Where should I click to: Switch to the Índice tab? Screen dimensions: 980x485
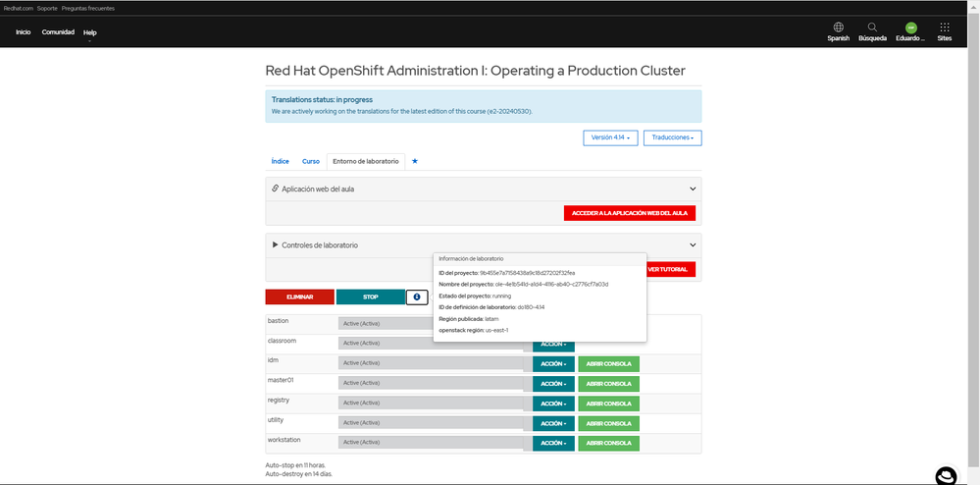280,161
